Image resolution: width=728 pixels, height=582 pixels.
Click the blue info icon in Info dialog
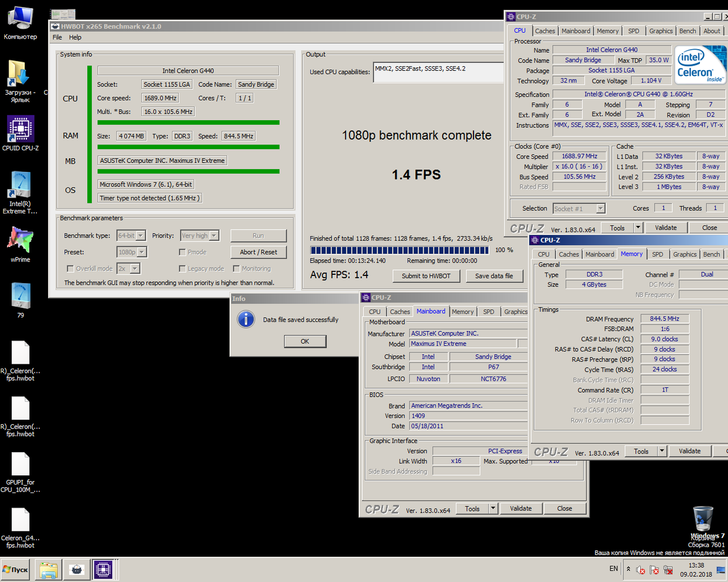(x=246, y=320)
